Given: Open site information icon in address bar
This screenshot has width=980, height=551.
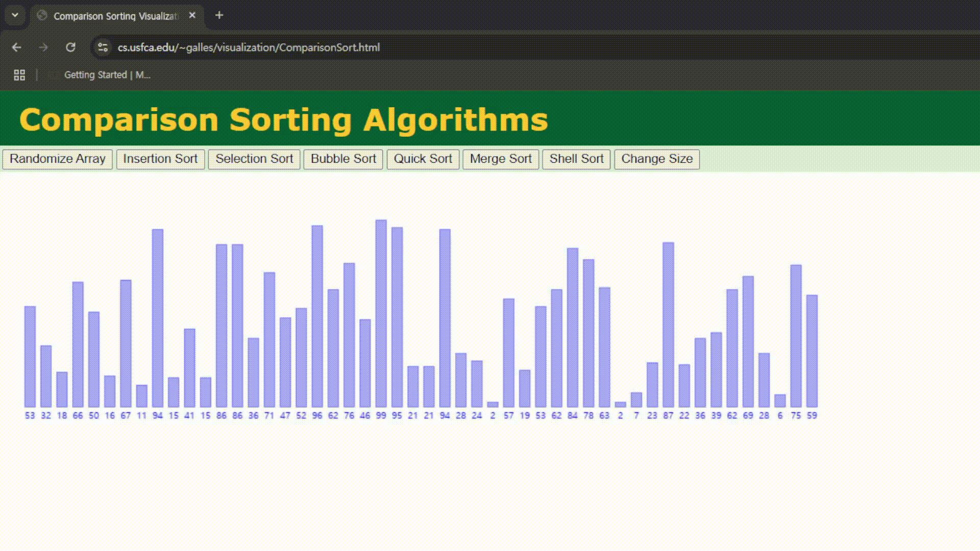Looking at the screenshot, I should coord(103,47).
